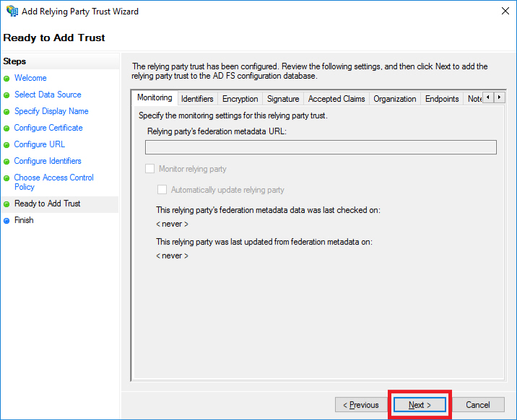Screen dimensions: 517x420
Task: Open the Encryption tab
Action: (240, 99)
